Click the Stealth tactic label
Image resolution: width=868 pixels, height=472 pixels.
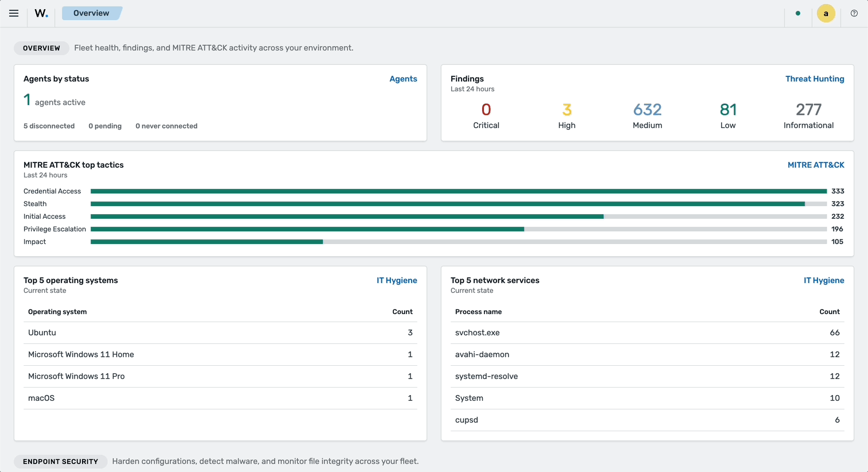pos(35,204)
